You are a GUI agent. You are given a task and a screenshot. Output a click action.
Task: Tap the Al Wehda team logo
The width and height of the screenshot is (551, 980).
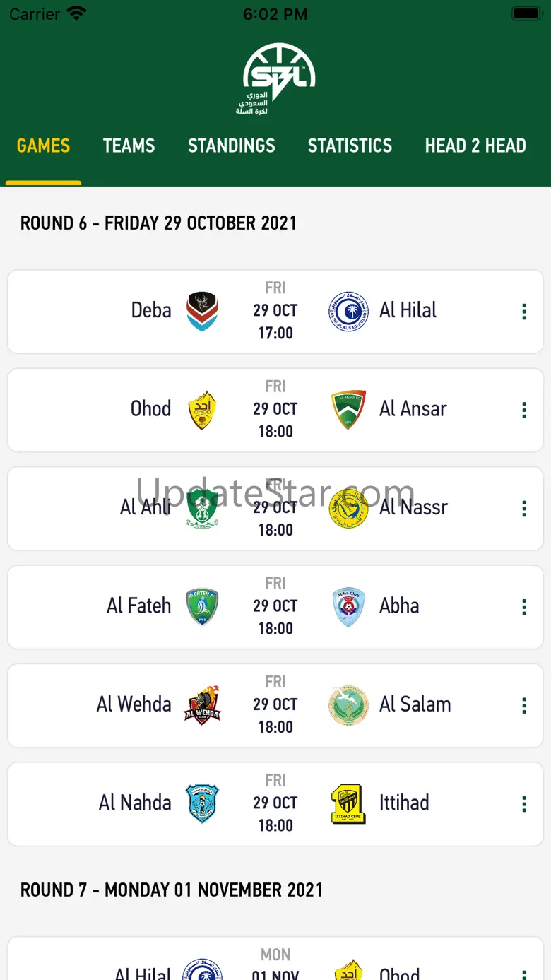[202, 705]
